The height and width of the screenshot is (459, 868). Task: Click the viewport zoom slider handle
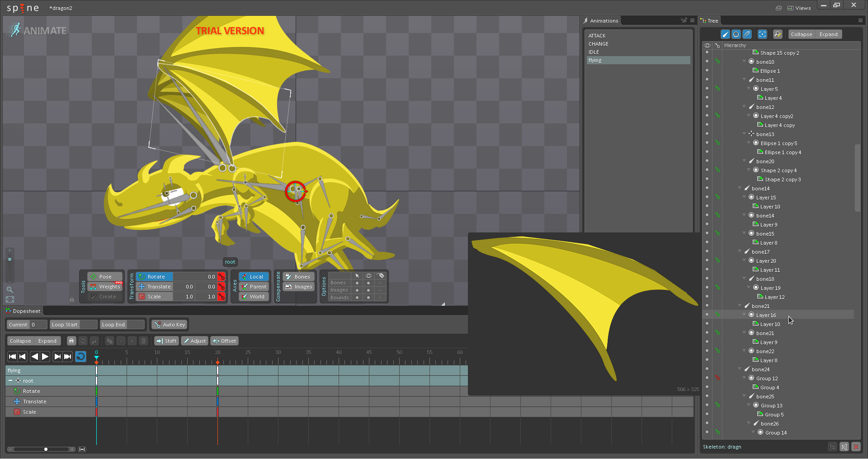(x=9, y=260)
